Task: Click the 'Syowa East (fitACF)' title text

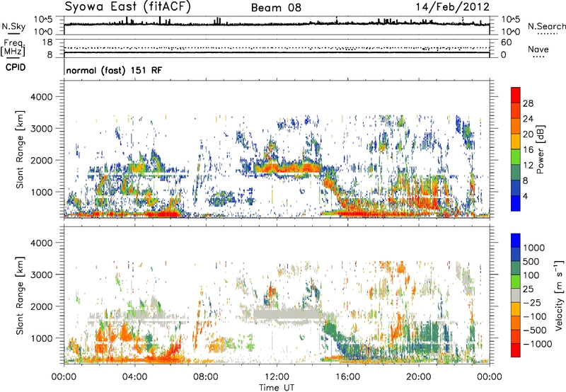Action: pyautogui.click(x=127, y=7)
